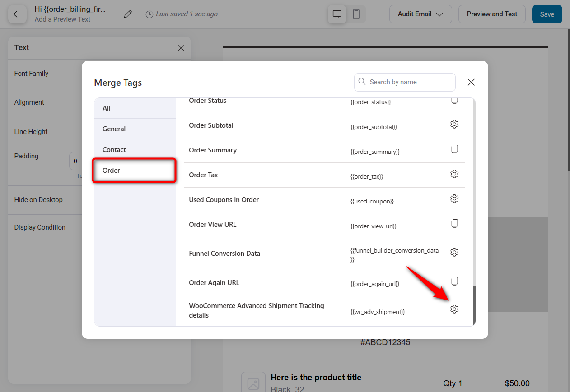Open settings for Order Tax tag
Screen dimensions: 570x392
click(x=454, y=174)
